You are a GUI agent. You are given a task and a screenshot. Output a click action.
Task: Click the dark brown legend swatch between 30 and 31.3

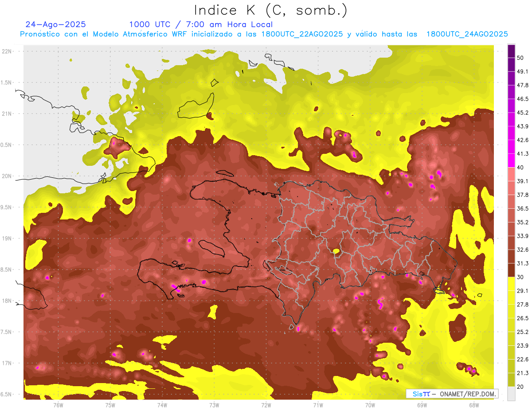tap(511, 270)
